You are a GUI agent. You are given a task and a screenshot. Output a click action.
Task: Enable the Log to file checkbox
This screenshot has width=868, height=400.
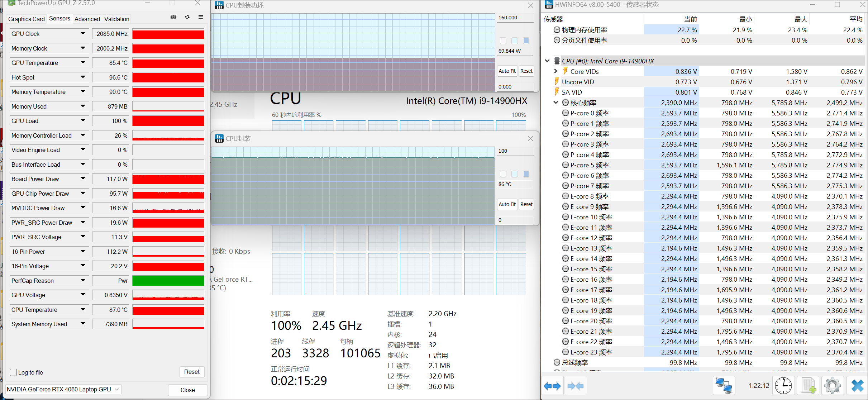pyautogui.click(x=14, y=372)
